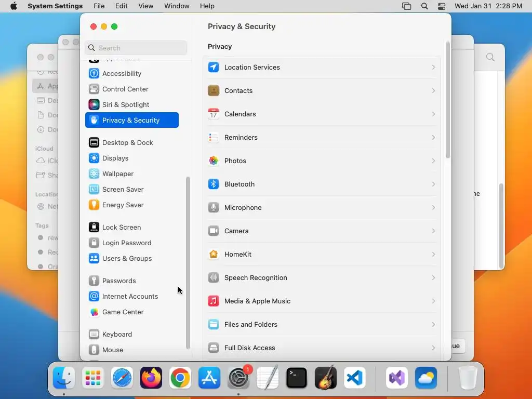Expand the Contacts row chevron
Viewport: 532px width, 399px height.
click(x=433, y=90)
